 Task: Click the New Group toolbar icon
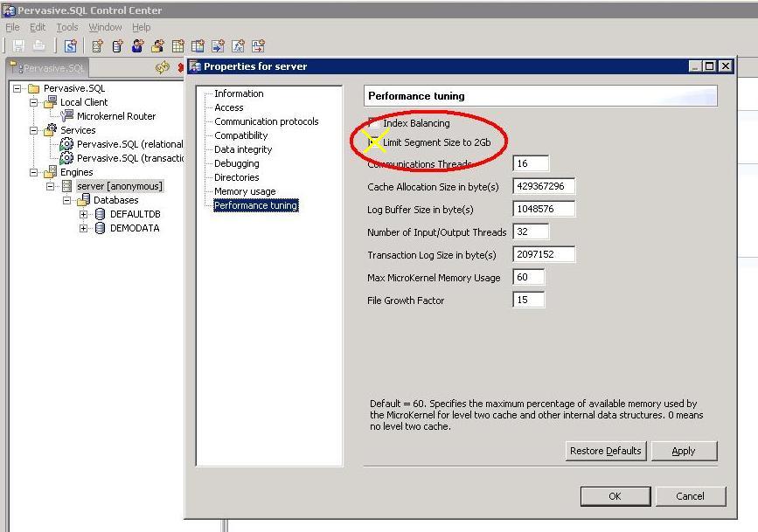157,46
